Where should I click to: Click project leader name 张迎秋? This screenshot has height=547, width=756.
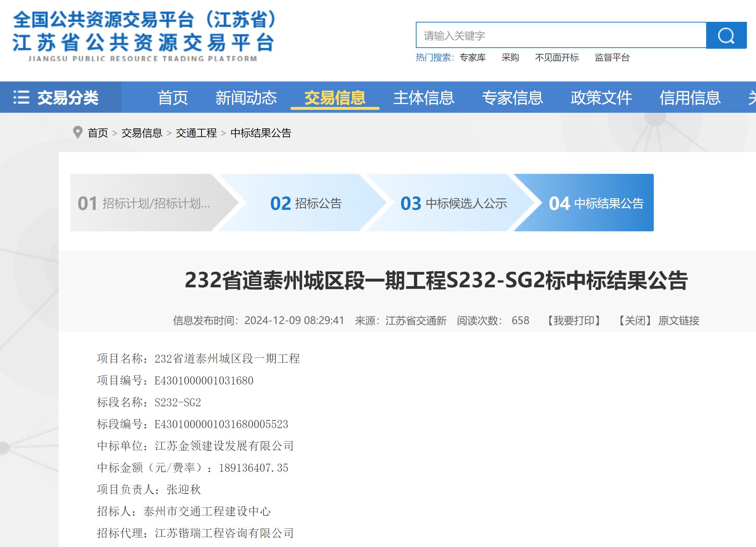(x=184, y=490)
